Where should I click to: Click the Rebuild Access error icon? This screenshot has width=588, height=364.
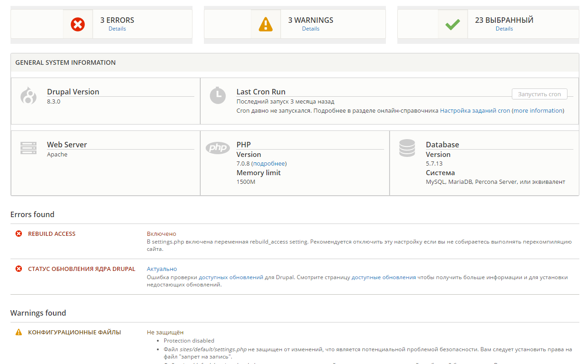19,234
